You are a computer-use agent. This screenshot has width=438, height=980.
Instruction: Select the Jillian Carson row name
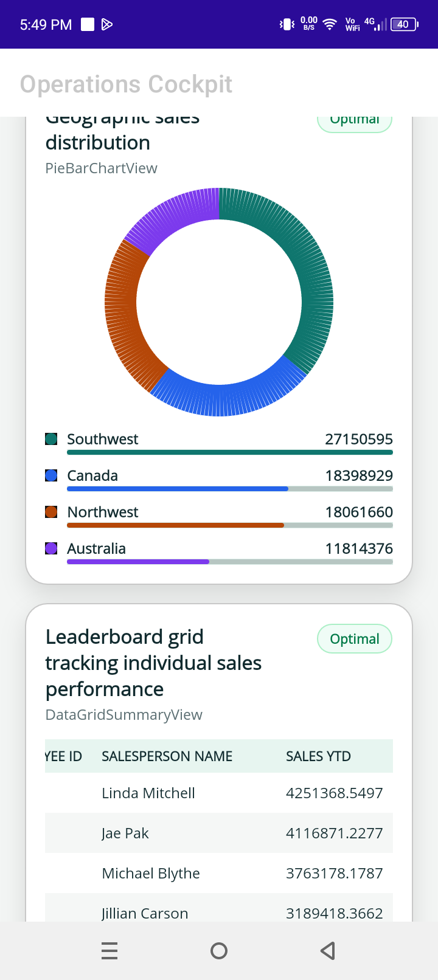pyautogui.click(x=145, y=913)
